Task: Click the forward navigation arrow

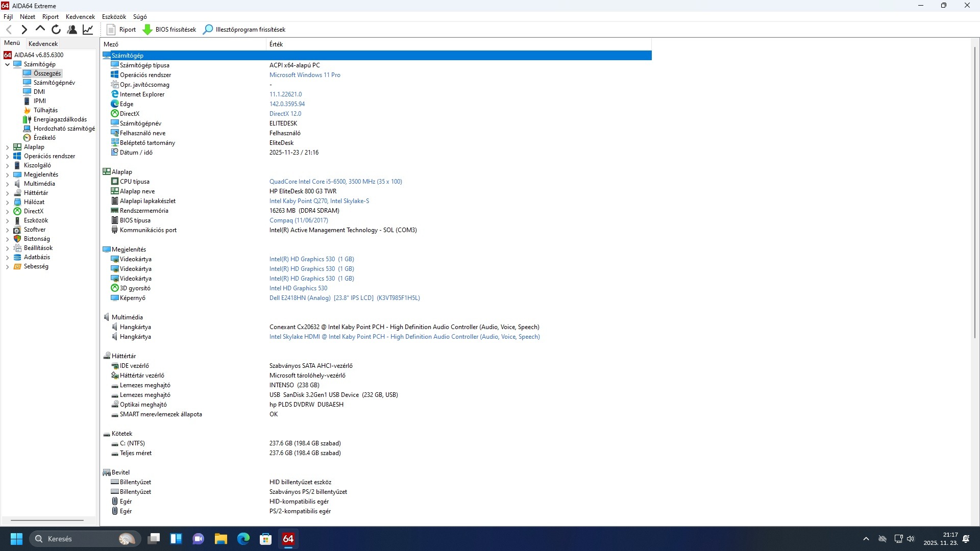Action: pyautogui.click(x=24, y=30)
